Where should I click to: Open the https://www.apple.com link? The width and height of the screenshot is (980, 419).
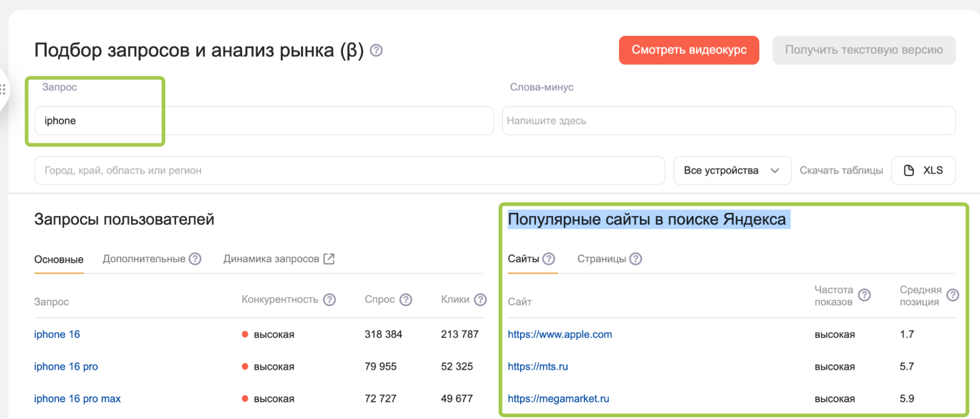coord(560,334)
